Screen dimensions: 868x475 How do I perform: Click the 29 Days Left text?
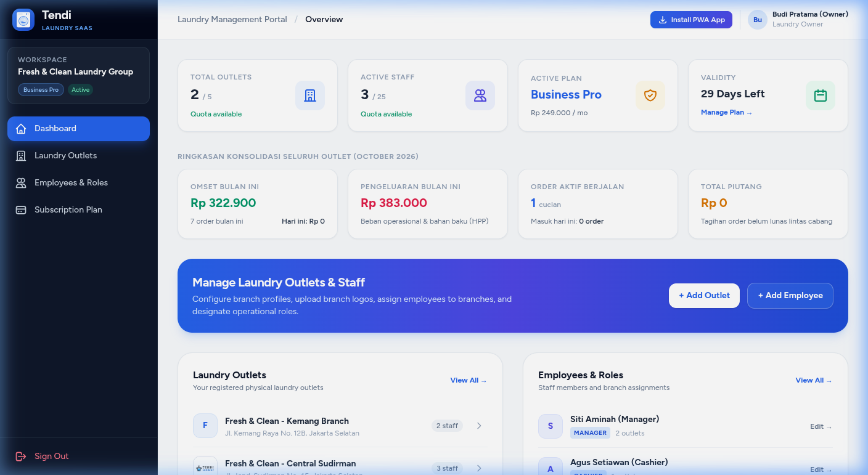[732, 94]
